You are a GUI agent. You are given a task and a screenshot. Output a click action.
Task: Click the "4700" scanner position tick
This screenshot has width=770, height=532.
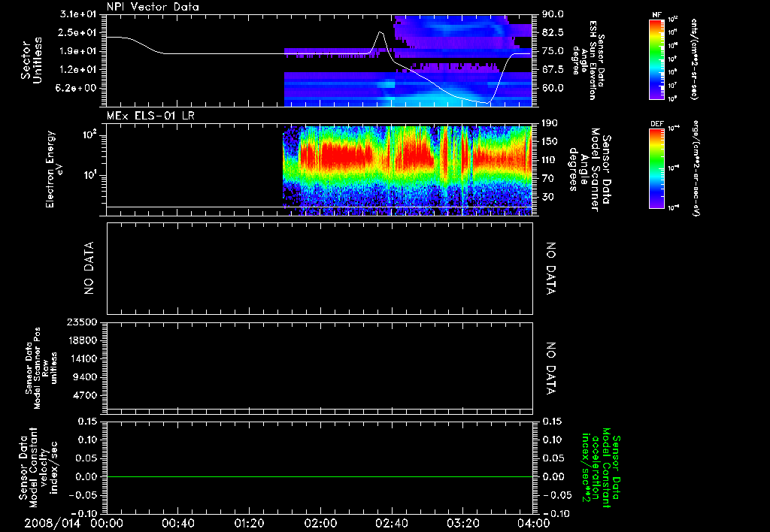coord(84,395)
